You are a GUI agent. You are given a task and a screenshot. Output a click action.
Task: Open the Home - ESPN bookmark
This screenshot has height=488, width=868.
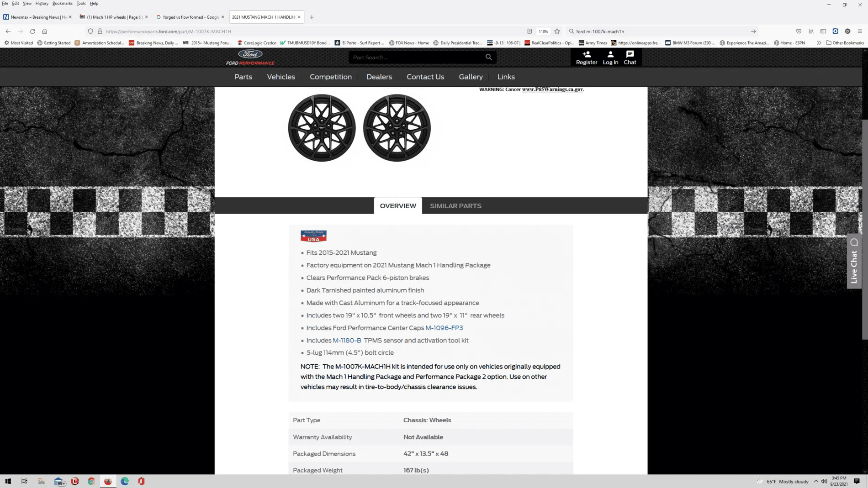pos(789,43)
